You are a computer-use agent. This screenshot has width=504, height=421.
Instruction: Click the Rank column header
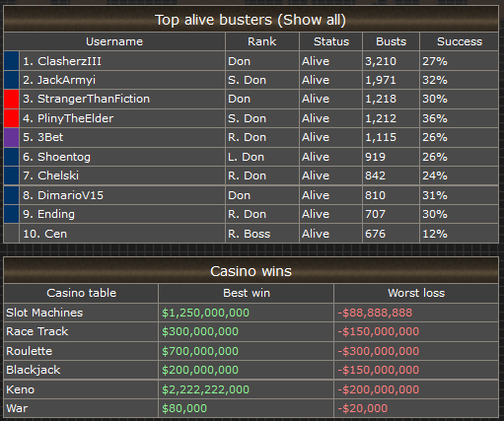coord(262,41)
